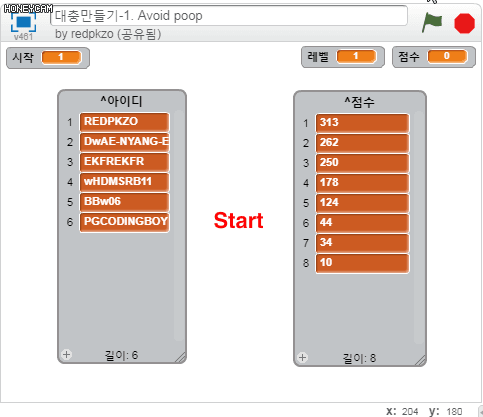Click the red stop sign button
The image size is (483, 417).
464,23
